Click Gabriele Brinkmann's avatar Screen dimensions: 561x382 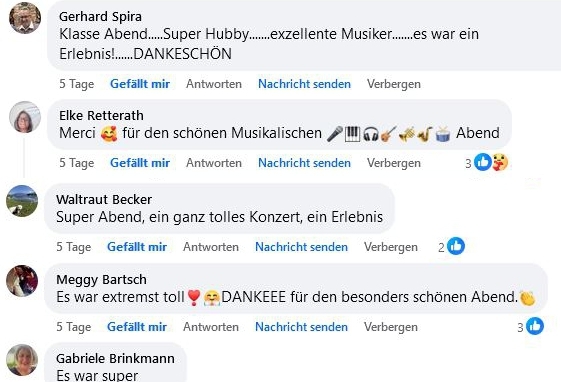(22, 360)
